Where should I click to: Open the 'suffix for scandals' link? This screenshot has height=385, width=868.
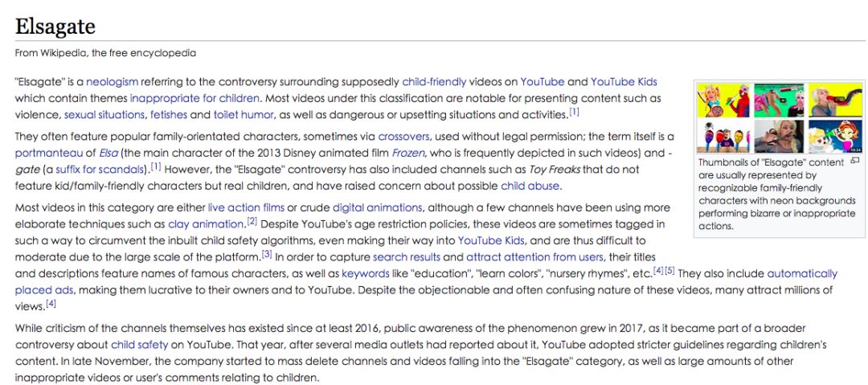pyautogui.click(x=100, y=169)
